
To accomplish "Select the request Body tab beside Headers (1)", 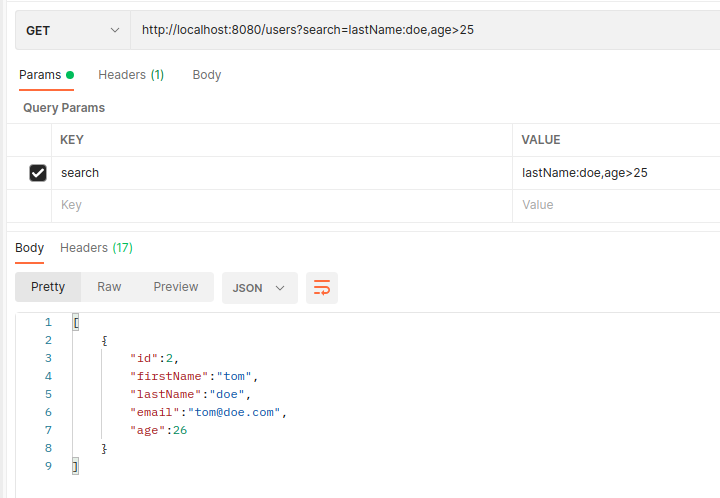I will click(x=206, y=75).
